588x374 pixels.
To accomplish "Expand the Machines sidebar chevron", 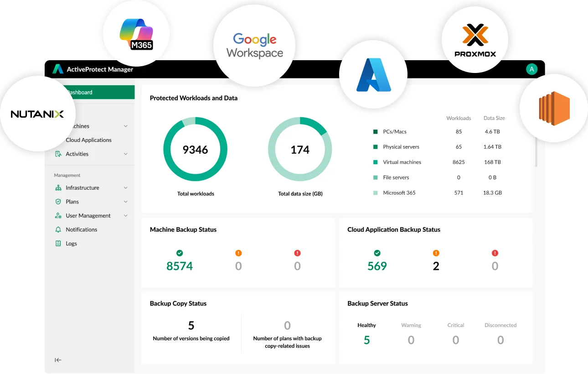I will pos(126,126).
